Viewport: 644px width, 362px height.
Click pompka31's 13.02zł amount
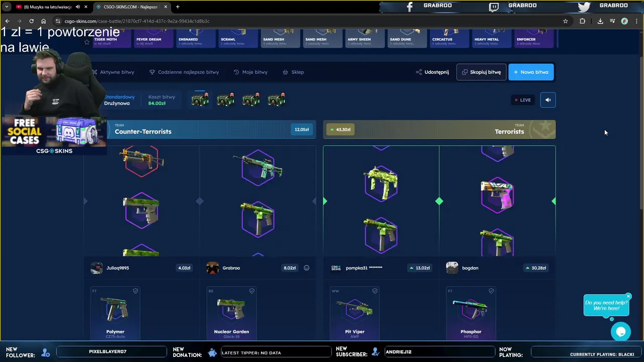coord(420,268)
